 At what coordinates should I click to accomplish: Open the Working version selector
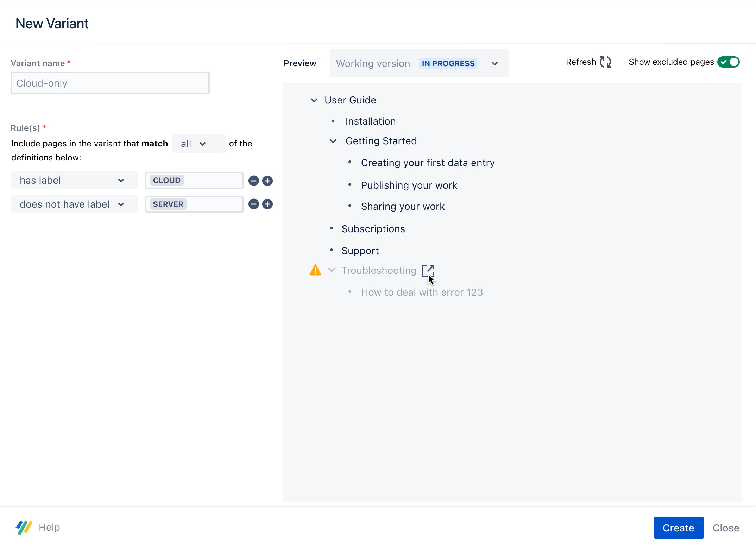point(419,64)
